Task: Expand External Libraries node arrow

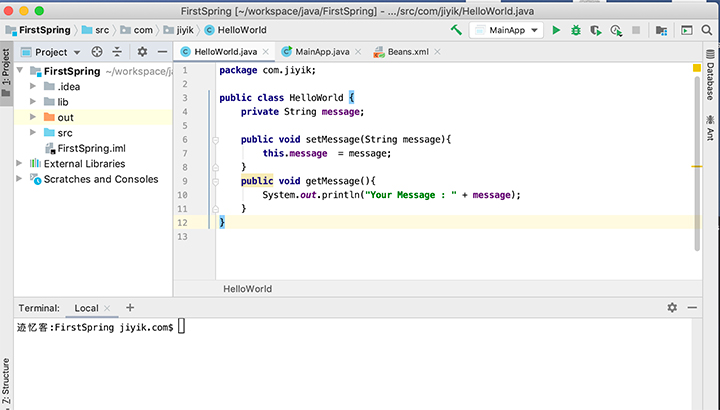Action: coord(19,163)
